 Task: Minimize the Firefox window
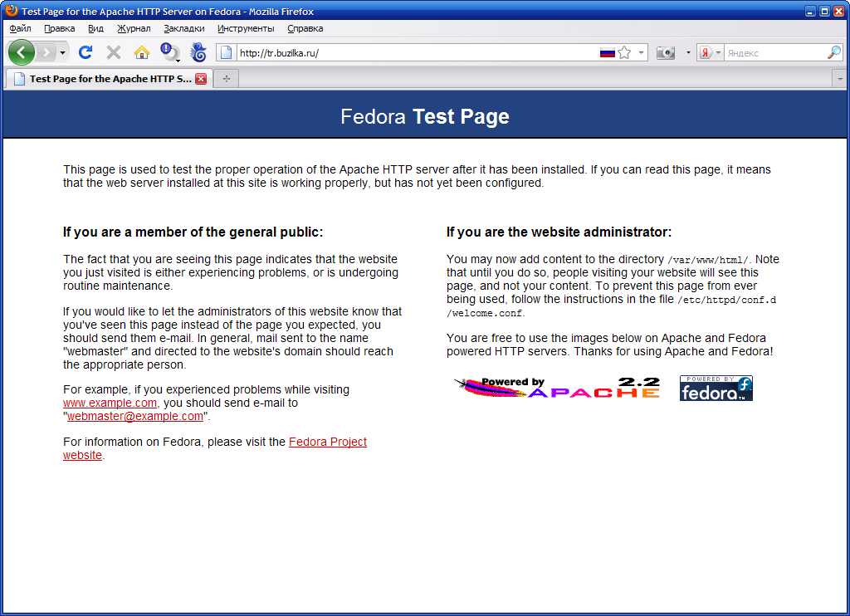(810, 11)
